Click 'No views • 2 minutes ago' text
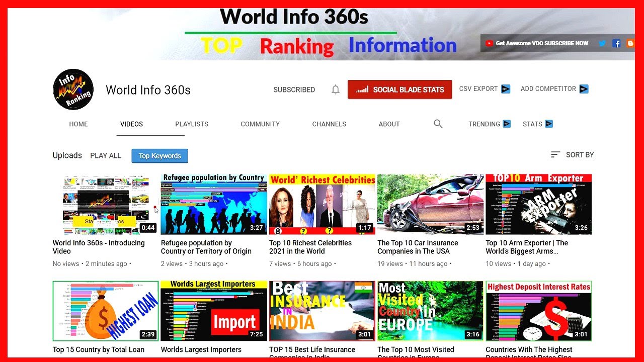Image resolution: width=644 pixels, height=362 pixels. pos(90,264)
